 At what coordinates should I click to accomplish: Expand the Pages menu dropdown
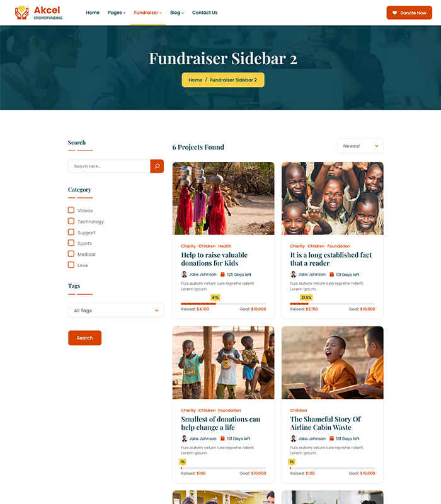[x=117, y=13]
